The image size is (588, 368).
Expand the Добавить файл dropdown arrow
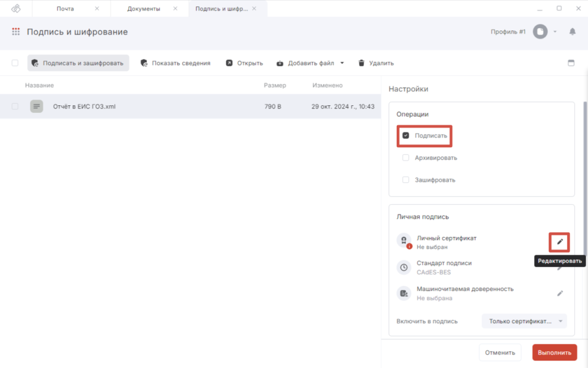[x=342, y=63]
